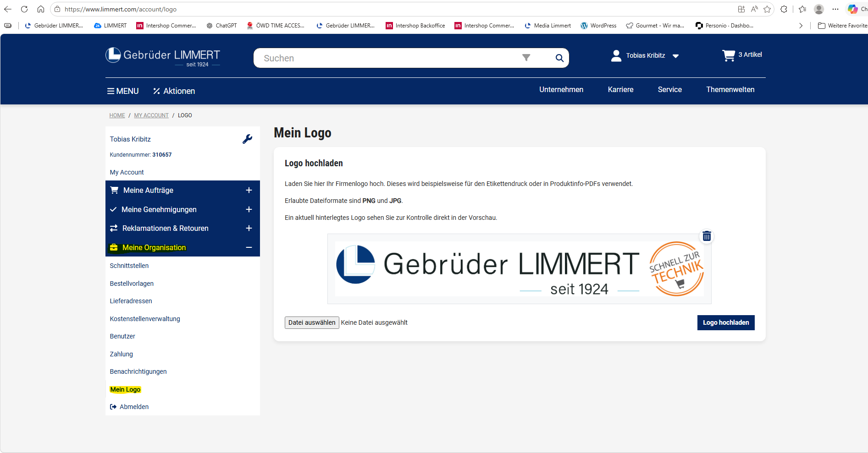Open ChatGPT bookmark
Screen dimensions: 868x453
coord(222,26)
